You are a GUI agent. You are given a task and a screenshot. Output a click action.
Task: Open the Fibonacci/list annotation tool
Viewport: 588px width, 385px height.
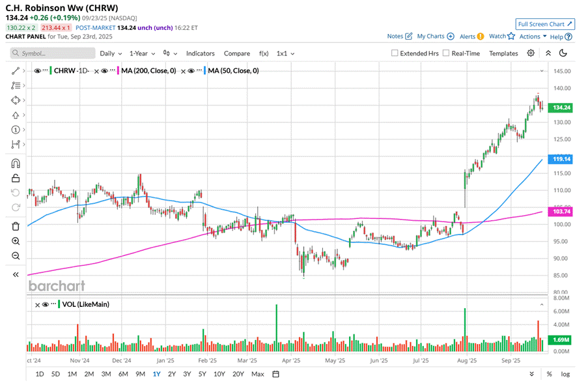16,85
